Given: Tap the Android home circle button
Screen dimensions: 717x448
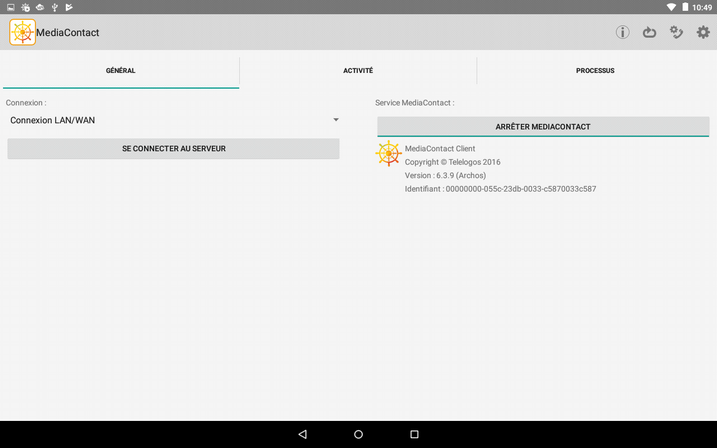Looking at the screenshot, I should point(358,434).
